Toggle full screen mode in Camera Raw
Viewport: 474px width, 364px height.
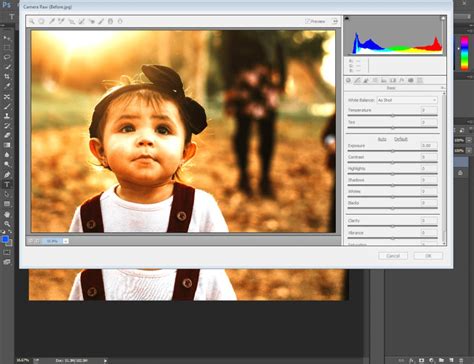coord(335,21)
